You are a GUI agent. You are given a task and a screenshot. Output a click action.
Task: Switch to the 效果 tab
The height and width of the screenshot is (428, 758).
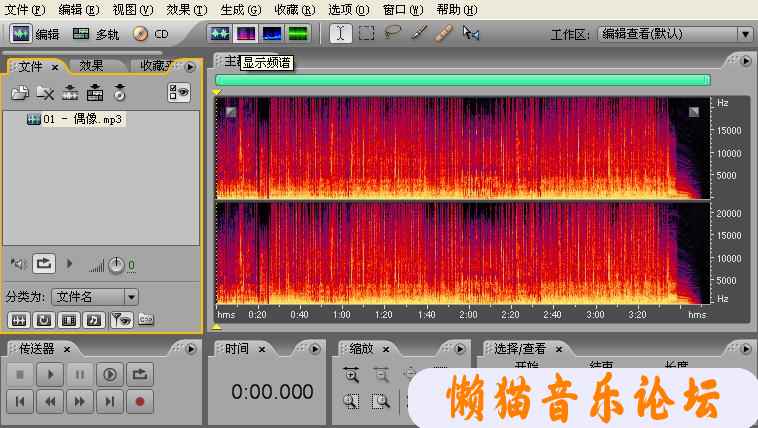tap(91, 66)
